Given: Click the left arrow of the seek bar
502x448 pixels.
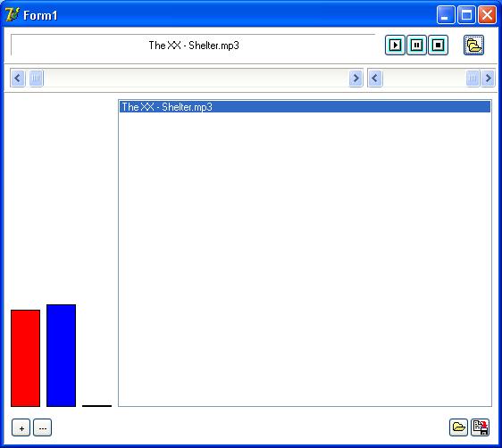Looking at the screenshot, I should 18,78.
